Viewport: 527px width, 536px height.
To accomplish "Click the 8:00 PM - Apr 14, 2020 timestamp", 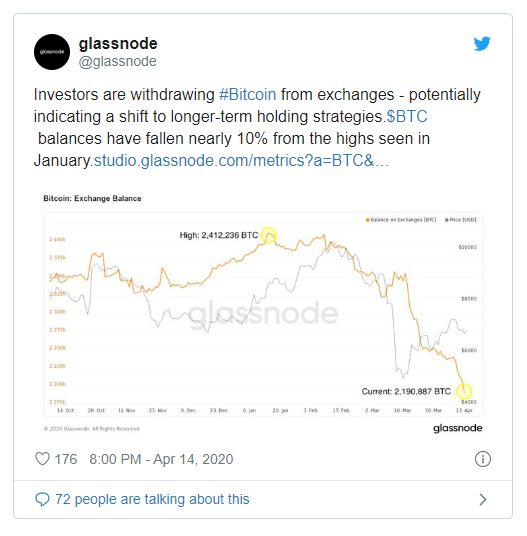I will (161, 459).
